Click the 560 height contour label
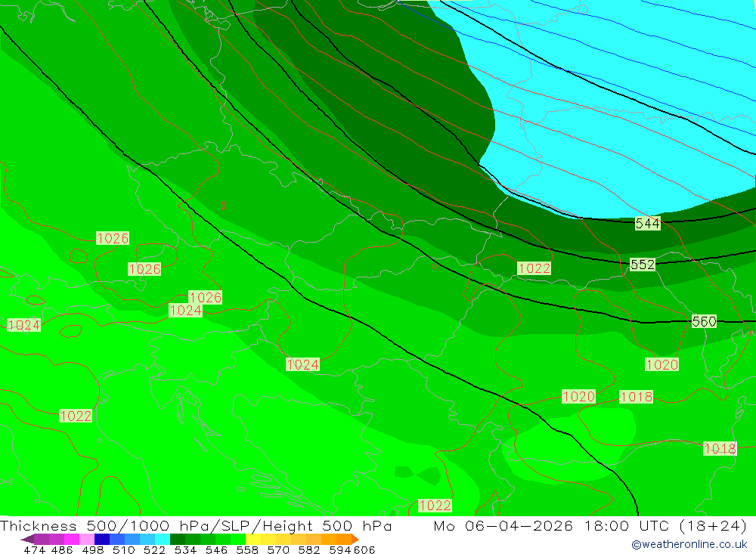The width and height of the screenshot is (756, 554). [x=704, y=322]
